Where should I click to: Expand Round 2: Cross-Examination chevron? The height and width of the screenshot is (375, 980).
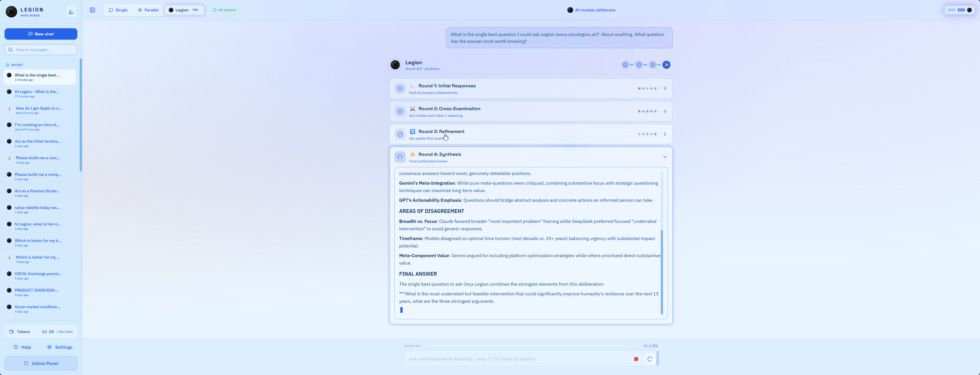pos(665,111)
